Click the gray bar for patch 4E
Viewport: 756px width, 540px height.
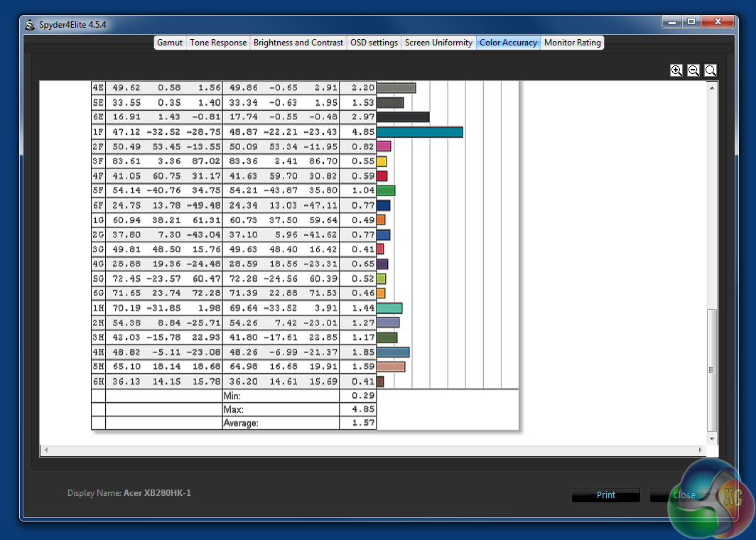pos(396,88)
